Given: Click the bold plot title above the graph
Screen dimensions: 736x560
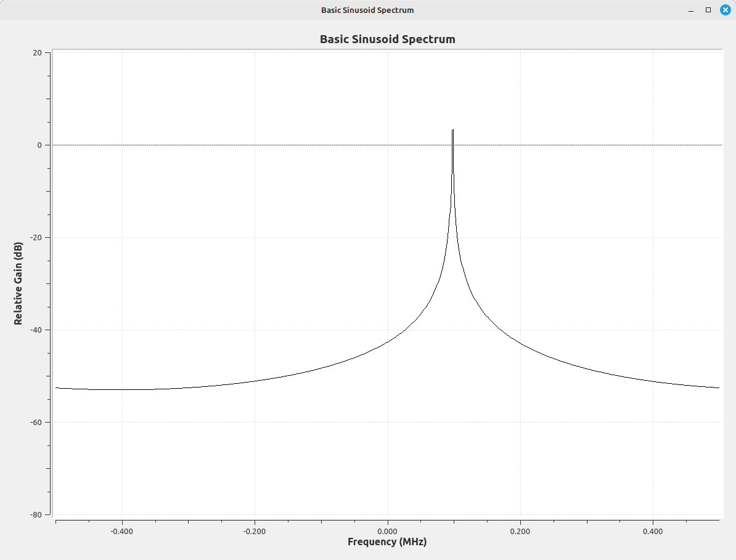Looking at the screenshot, I should pos(387,39).
